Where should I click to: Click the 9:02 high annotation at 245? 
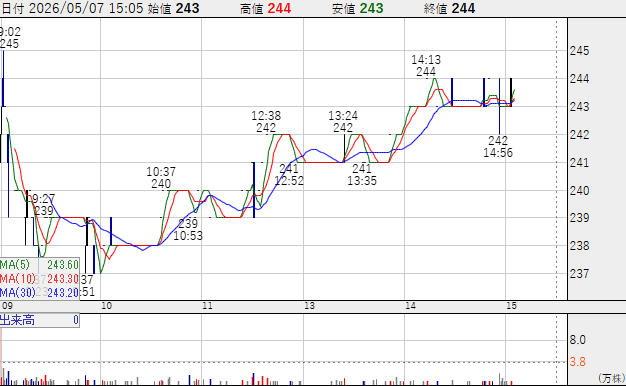coord(10,38)
